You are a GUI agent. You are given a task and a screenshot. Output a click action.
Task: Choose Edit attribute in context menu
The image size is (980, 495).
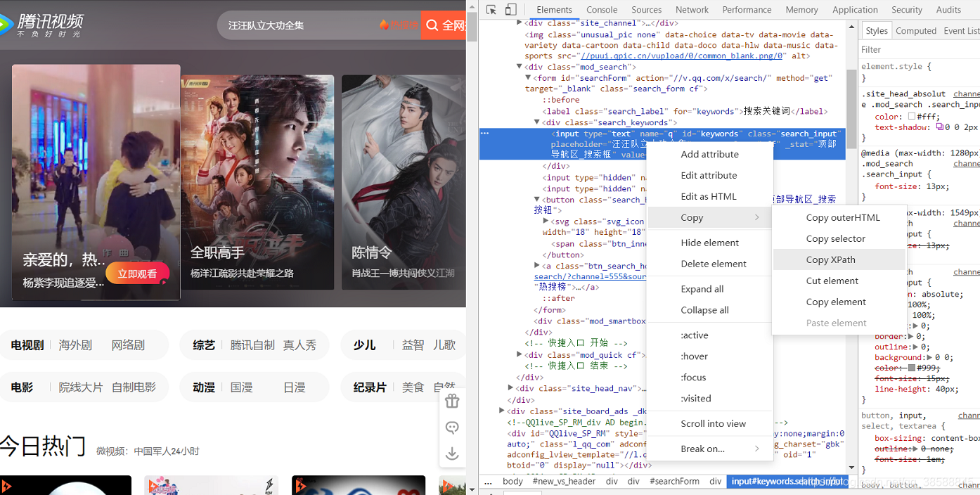click(709, 175)
